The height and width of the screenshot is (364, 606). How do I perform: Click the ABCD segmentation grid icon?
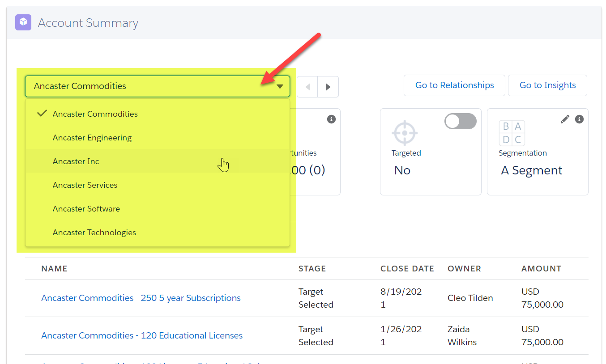click(x=512, y=133)
